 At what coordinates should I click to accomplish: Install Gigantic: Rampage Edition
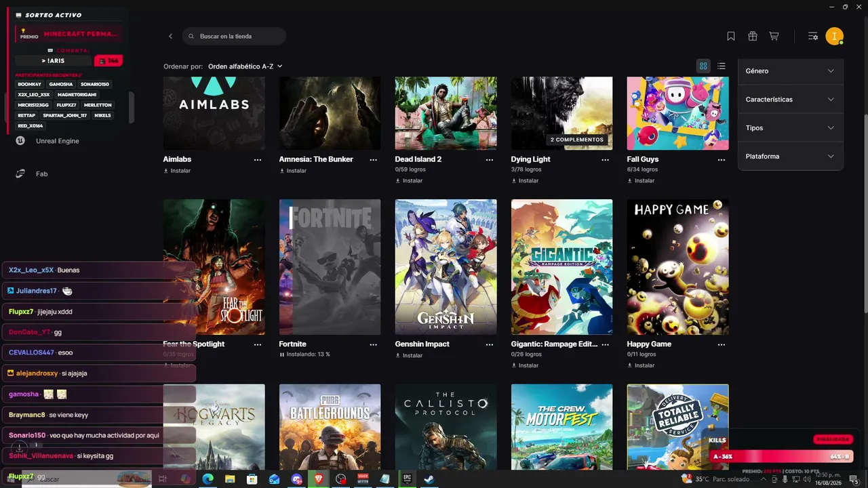(525, 365)
